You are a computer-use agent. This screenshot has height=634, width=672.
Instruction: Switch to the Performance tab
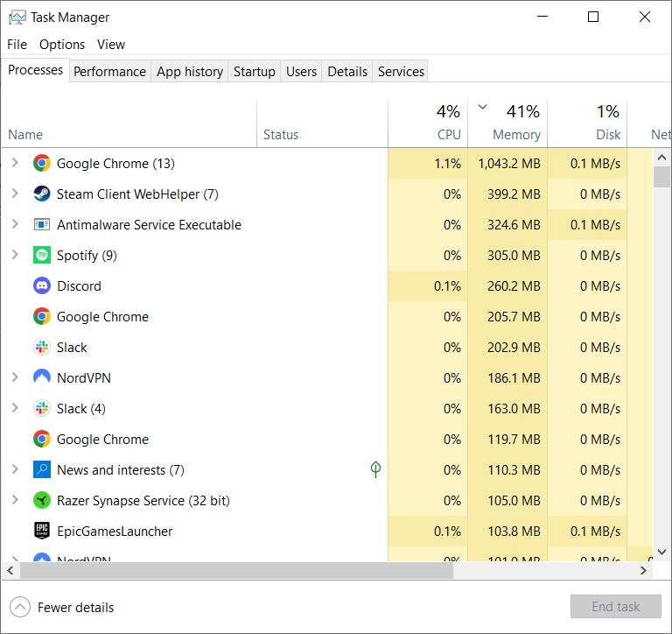pos(109,71)
